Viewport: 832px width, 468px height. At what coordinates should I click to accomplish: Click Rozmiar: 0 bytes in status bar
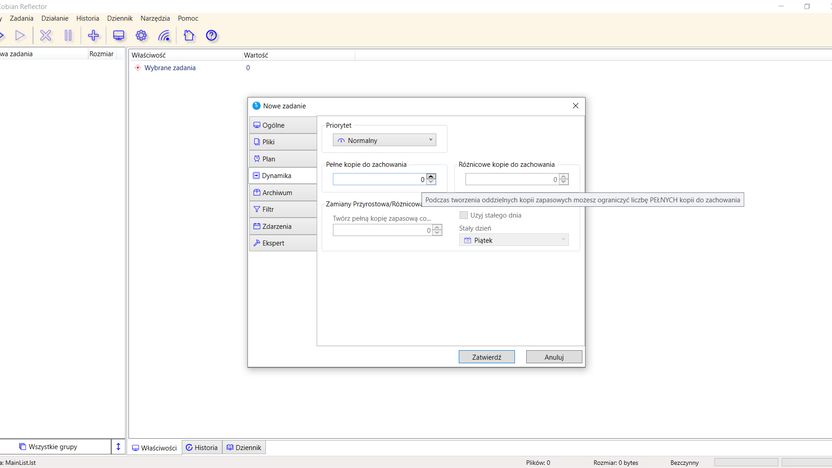pos(616,463)
